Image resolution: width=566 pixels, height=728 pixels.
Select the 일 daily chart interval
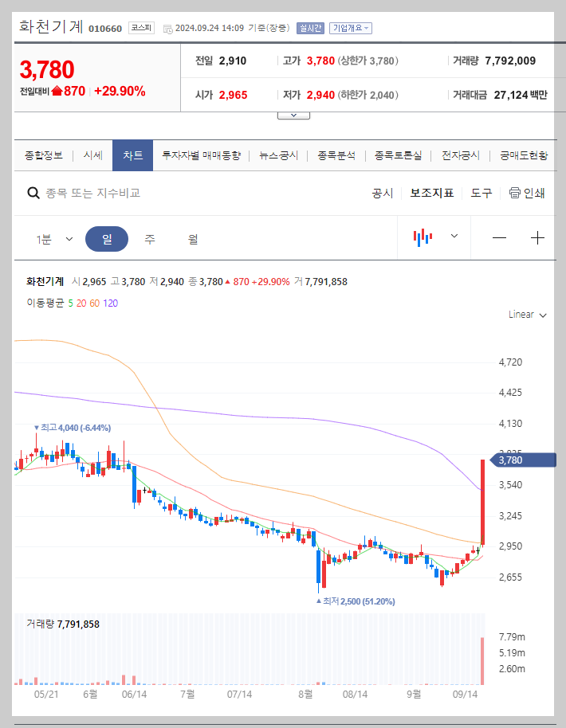[x=107, y=238]
